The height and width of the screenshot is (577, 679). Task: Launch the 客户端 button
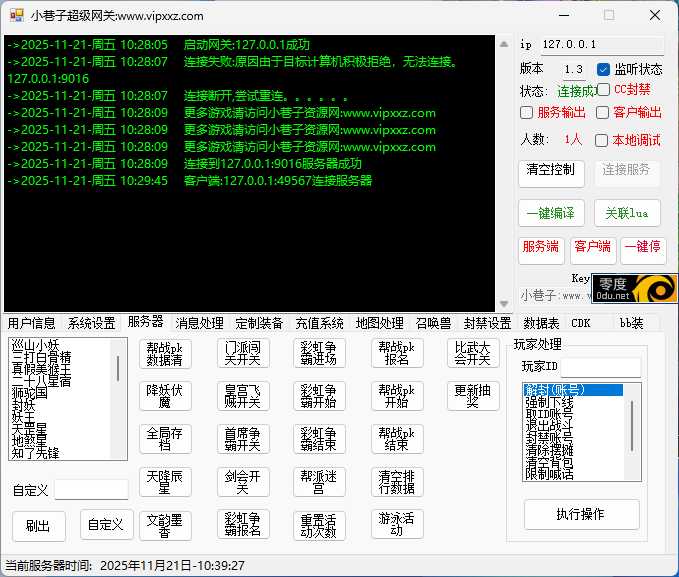pyautogui.click(x=593, y=250)
